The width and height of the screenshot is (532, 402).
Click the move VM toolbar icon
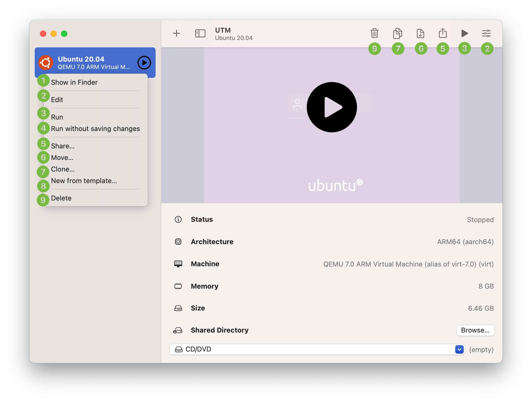coord(420,33)
